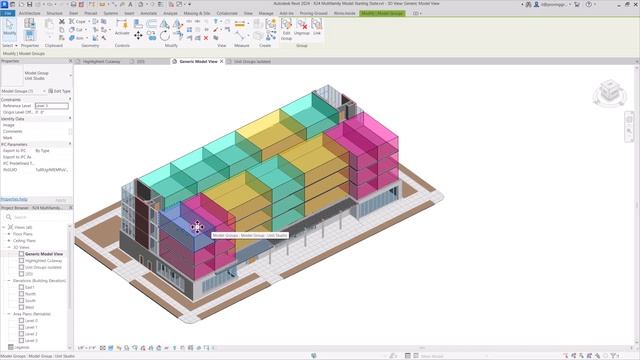
Task: Click the Reference Level input field
Action: pyautogui.click(x=52, y=106)
